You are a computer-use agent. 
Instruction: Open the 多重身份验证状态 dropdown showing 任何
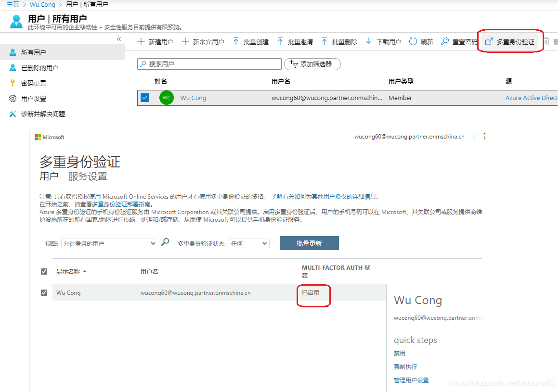click(x=249, y=243)
